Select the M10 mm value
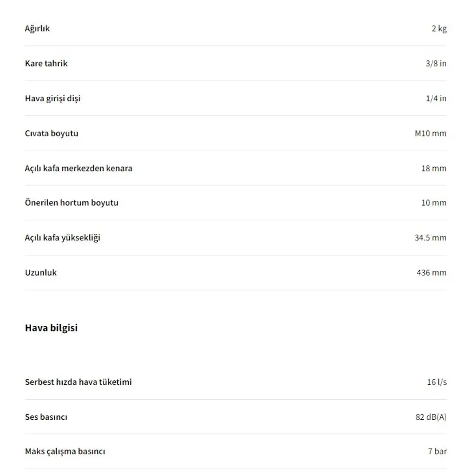The image size is (476, 476). (x=430, y=133)
